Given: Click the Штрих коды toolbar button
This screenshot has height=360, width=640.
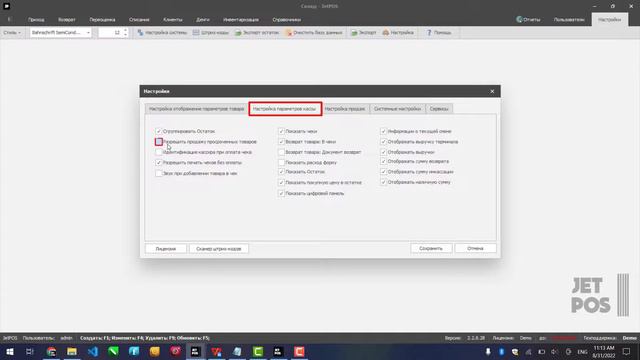Looking at the screenshot, I should 211,32.
